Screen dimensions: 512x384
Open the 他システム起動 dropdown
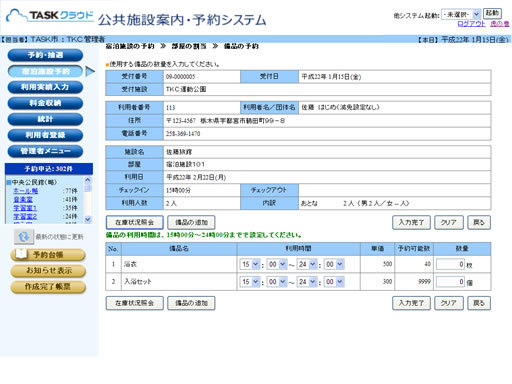point(461,15)
